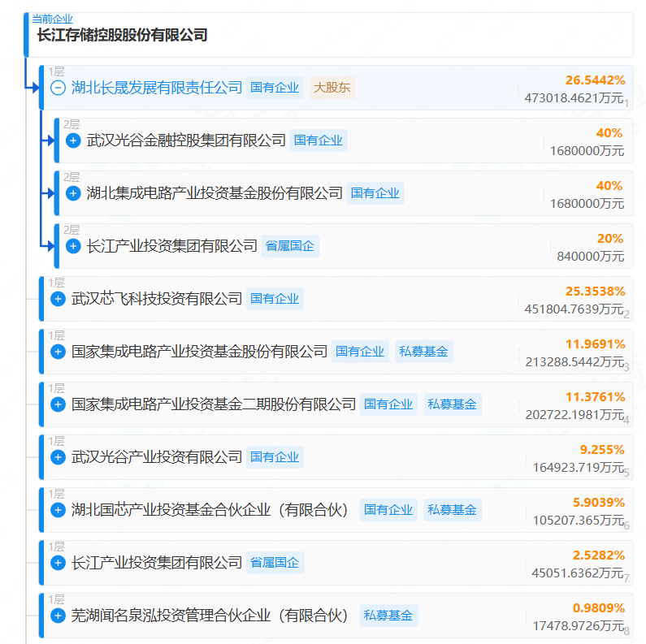The height and width of the screenshot is (644, 646).
Task: Click the 473018.4621万元 amount
Action: (574, 98)
